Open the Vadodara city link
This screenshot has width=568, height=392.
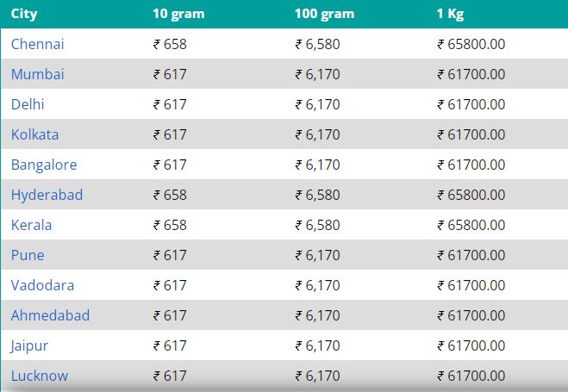pyautogui.click(x=42, y=285)
